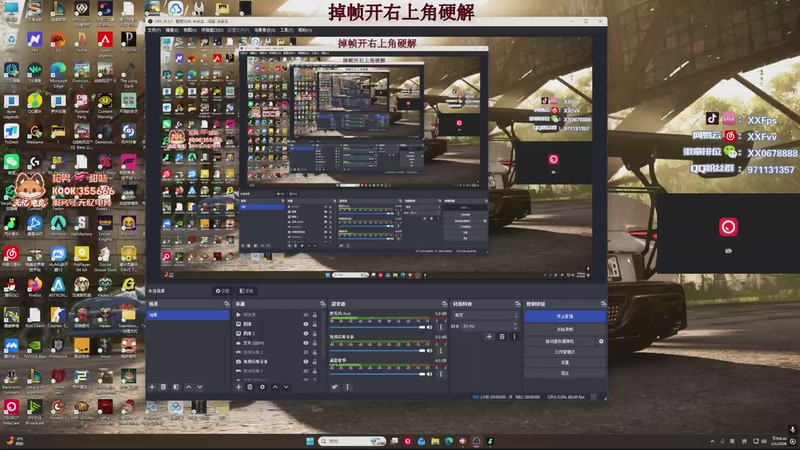Add a scene transition with plus icon
Screen dimensions: 800x450
[489, 337]
